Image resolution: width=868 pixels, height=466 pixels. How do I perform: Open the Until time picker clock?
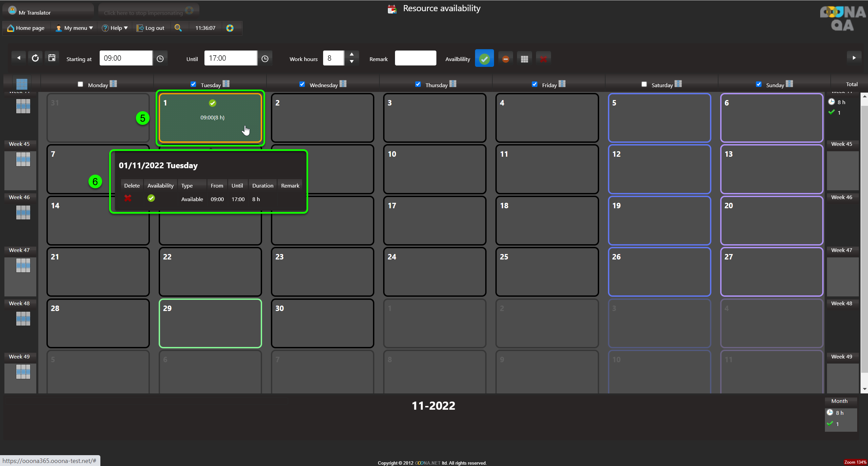(x=265, y=59)
